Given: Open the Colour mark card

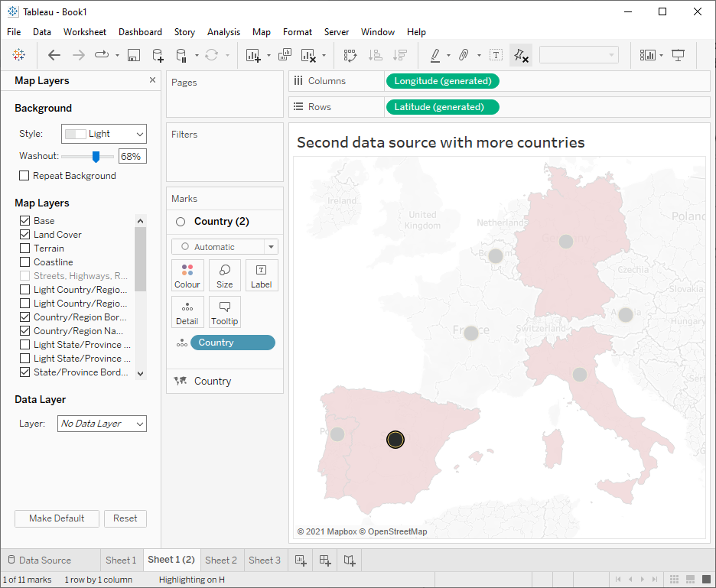Looking at the screenshot, I should (x=187, y=275).
